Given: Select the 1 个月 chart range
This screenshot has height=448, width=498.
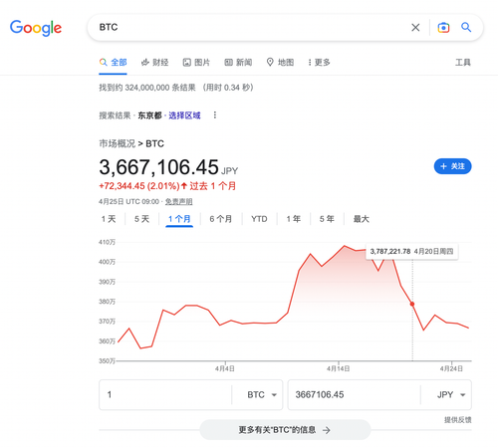Looking at the screenshot, I should pos(179,219).
